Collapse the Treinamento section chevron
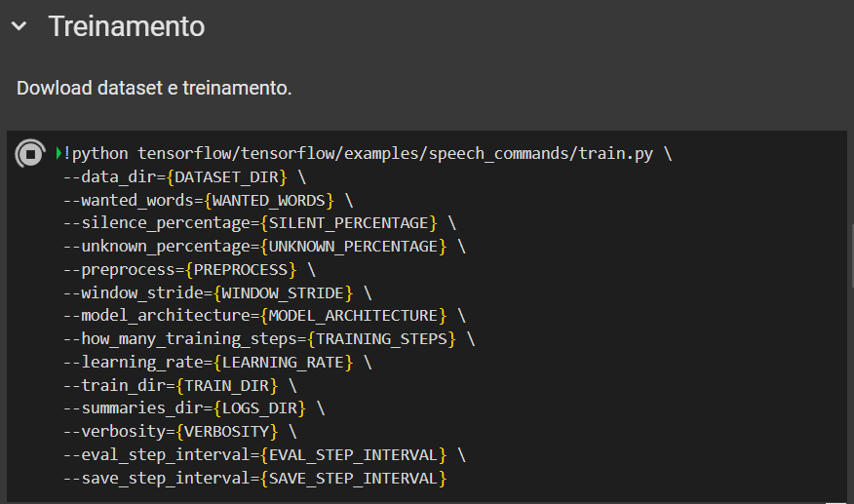854x504 pixels. tap(19, 27)
